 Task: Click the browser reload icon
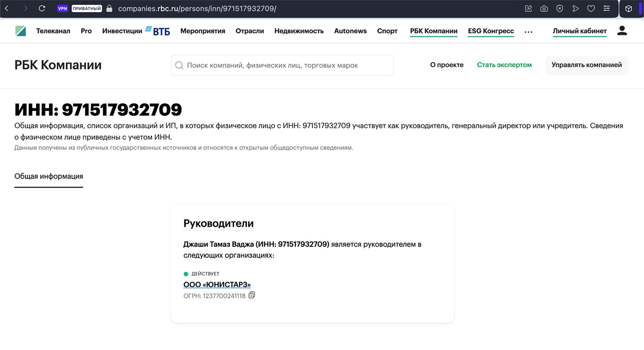pos(42,8)
